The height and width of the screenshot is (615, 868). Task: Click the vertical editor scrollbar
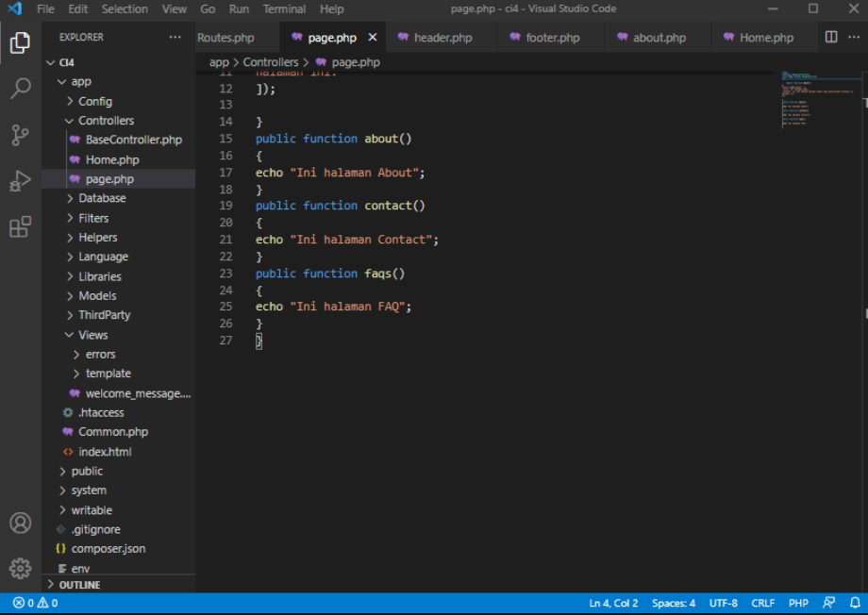coord(860,189)
